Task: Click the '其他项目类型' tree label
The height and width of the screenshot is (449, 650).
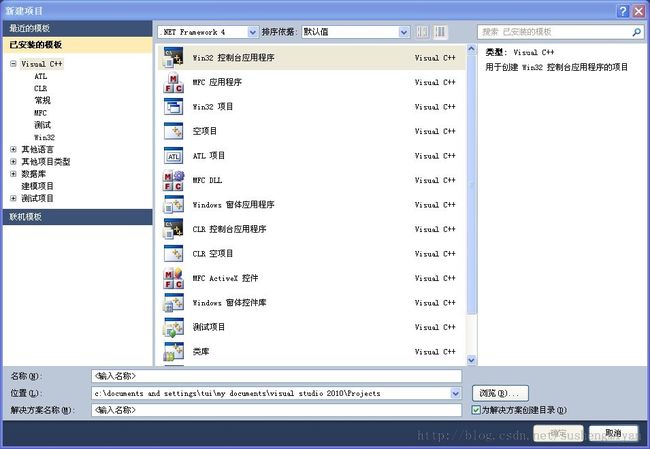Action: click(x=46, y=162)
